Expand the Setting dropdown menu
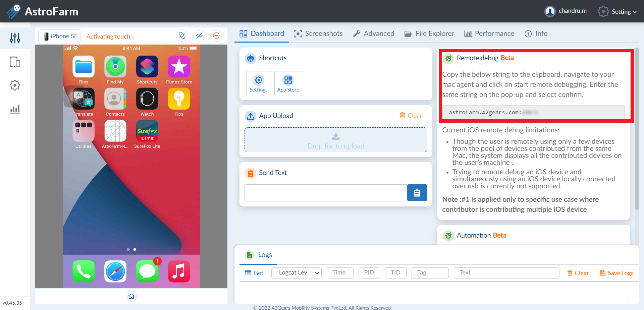Screen dimensions: 644x310 click(x=617, y=11)
